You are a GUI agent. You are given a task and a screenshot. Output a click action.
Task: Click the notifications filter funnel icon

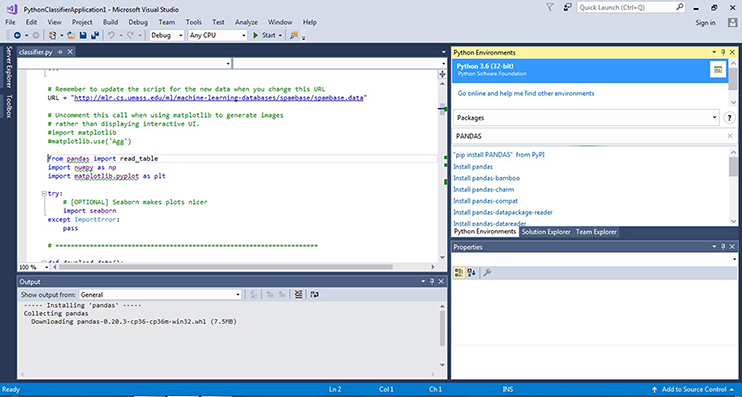pyautogui.click(x=549, y=7)
